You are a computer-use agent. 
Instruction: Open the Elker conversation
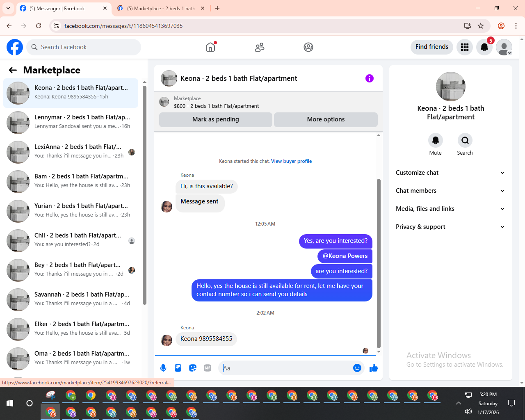pyautogui.click(x=71, y=329)
